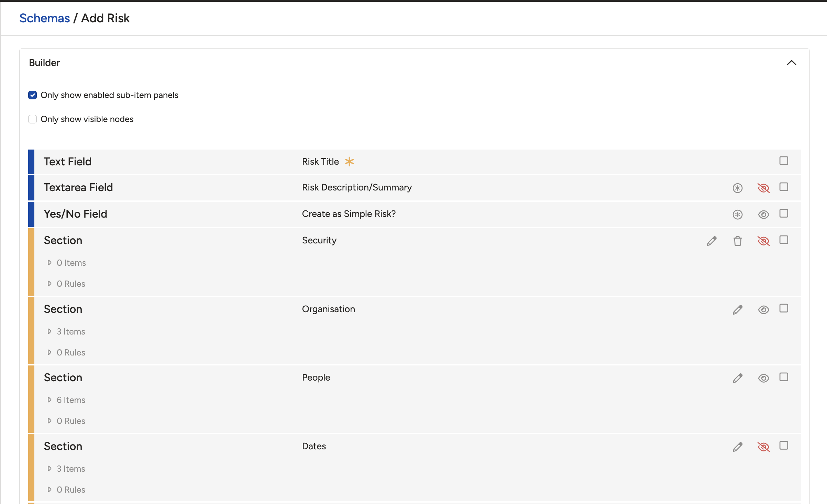Select the Textarea Field row type label
The image size is (827, 504).
78,187
